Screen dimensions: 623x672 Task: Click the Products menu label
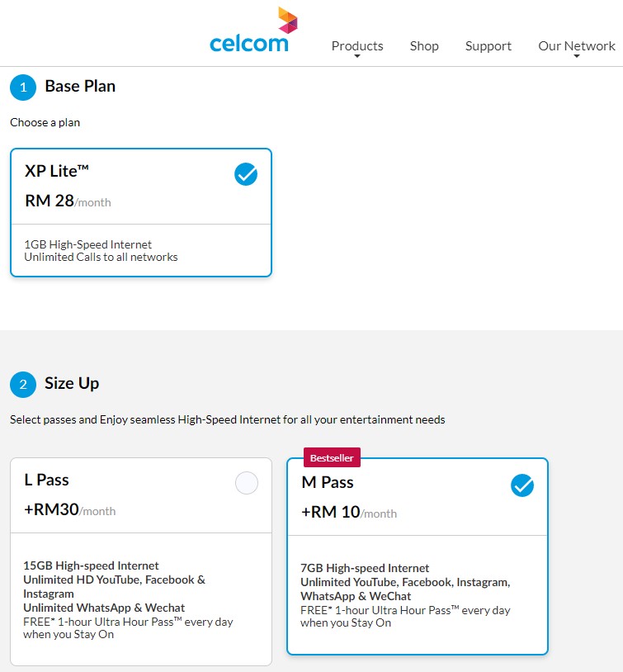click(x=357, y=46)
